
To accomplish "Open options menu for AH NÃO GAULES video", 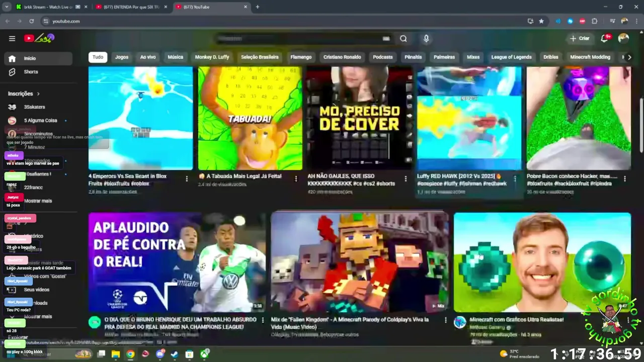I will pos(406,178).
